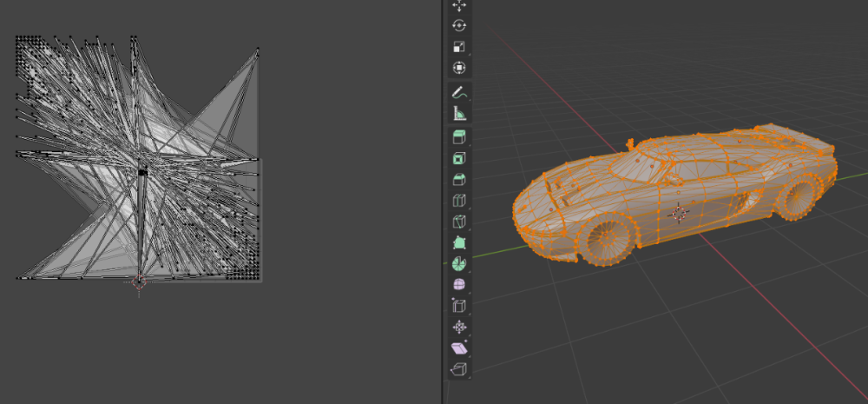This screenshot has width=868, height=404.
Task: Choose the Smooth vertices tool
Action: [459, 285]
